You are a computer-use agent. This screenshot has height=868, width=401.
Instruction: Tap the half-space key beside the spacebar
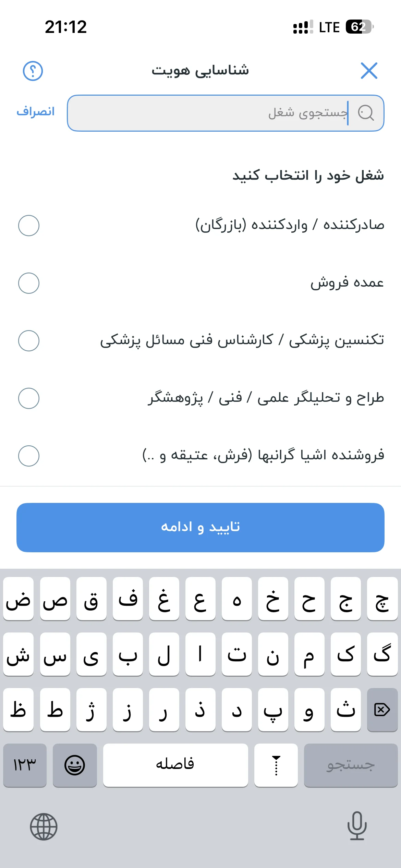[x=276, y=765]
